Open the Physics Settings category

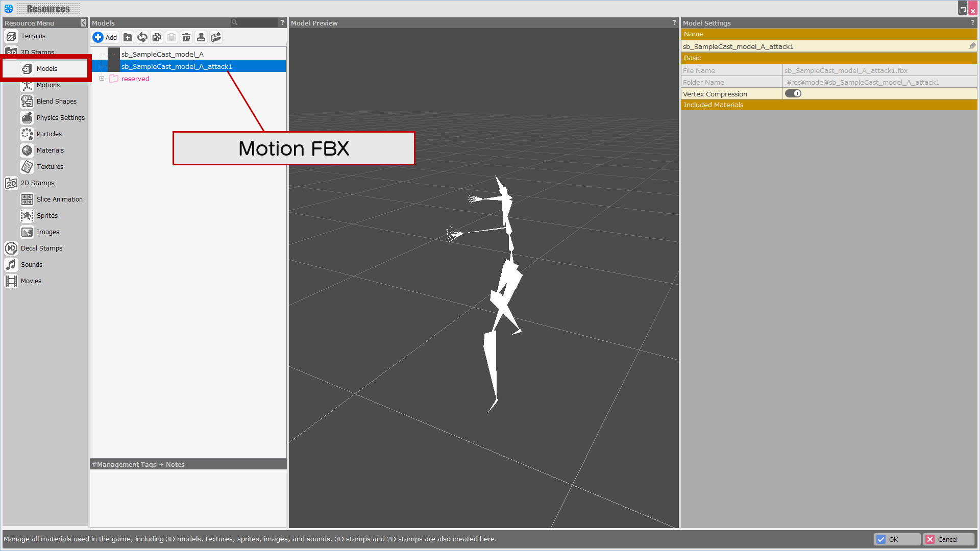click(x=60, y=118)
